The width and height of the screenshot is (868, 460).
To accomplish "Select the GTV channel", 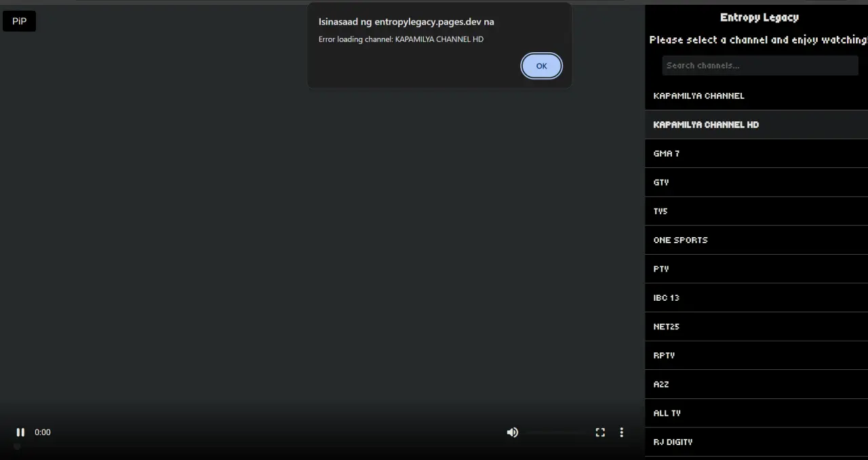I will pyautogui.click(x=756, y=182).
